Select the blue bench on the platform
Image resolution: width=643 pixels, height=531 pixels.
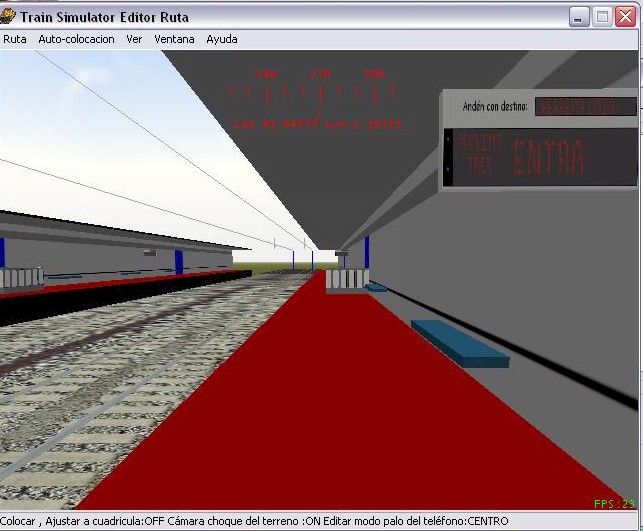coord(460,342)
